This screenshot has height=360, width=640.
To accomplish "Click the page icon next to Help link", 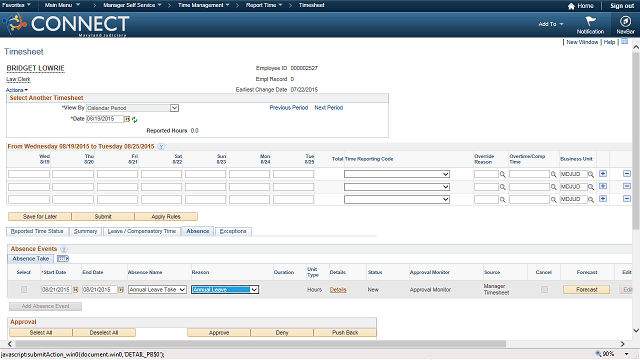I will point(624,42).
